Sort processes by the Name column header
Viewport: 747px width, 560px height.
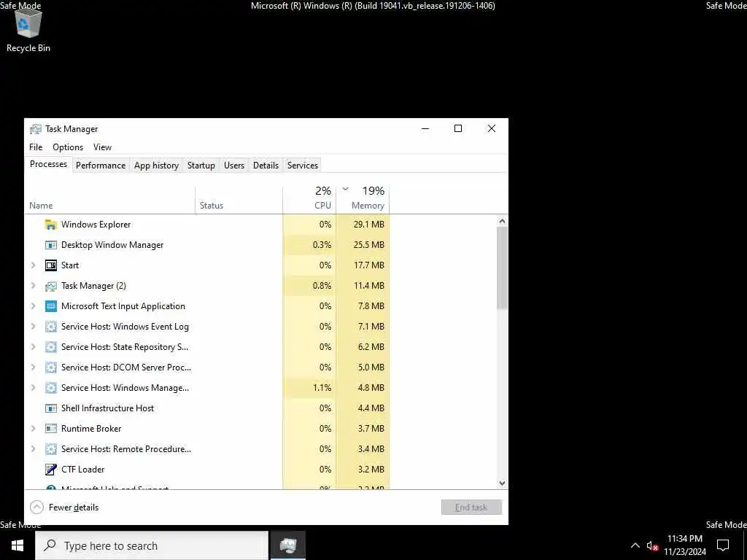[109, 200]
